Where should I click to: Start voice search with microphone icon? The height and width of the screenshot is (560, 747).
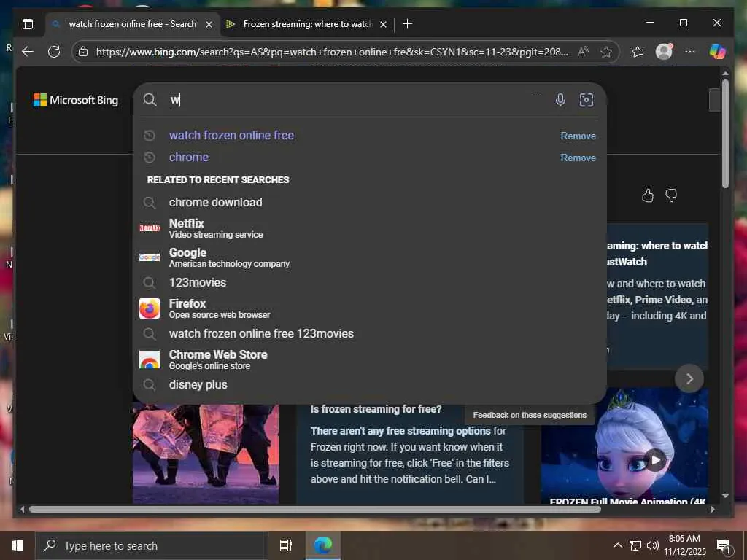[x=560, y=99]
